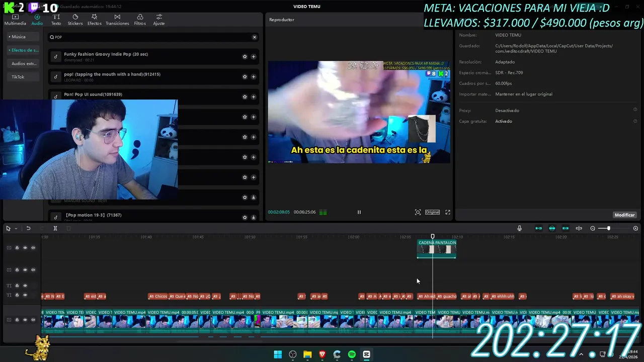Open the Filtros panel icon
644x362 pixels.
140,20
